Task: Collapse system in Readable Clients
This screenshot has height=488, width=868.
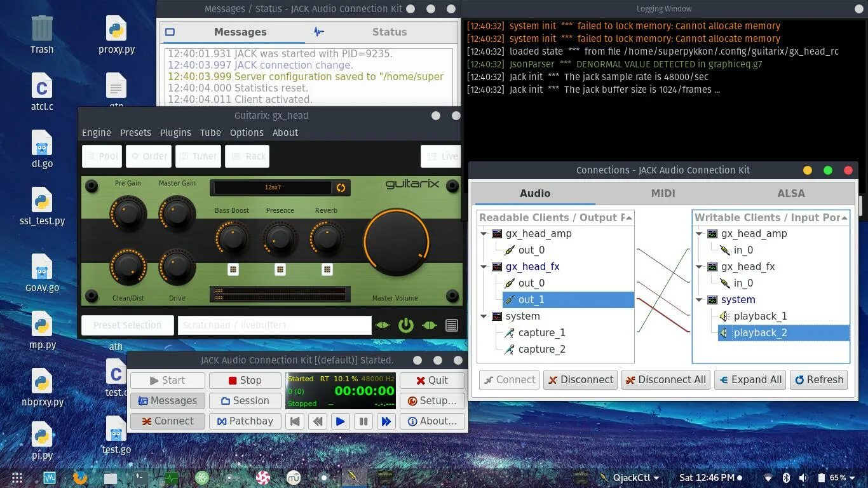Action: pyautogui.click(x=484, y=316)
